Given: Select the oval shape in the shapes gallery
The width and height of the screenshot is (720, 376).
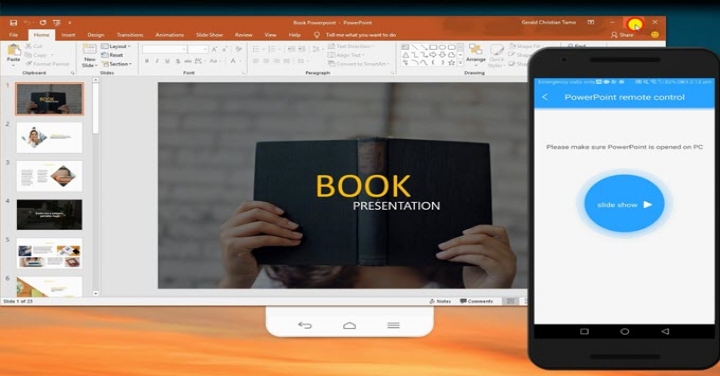Looking at the screenshot, I should click(x=443, y=47).
